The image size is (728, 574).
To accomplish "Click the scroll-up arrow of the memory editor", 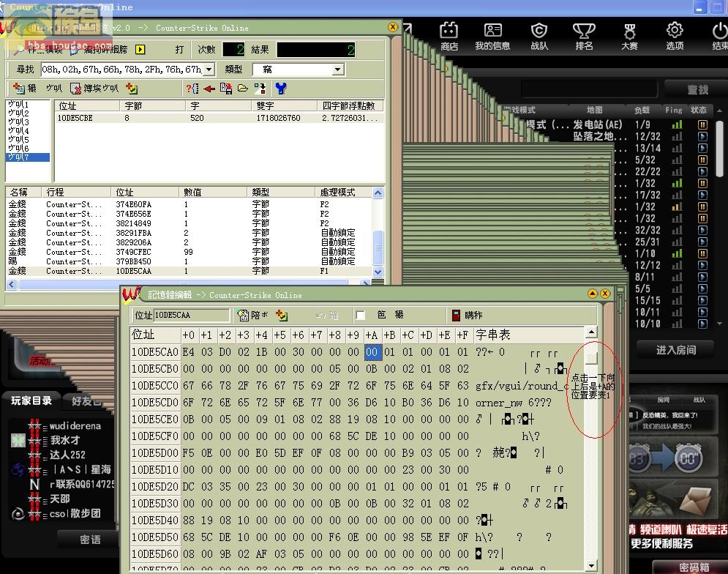I will coord(591,332).
